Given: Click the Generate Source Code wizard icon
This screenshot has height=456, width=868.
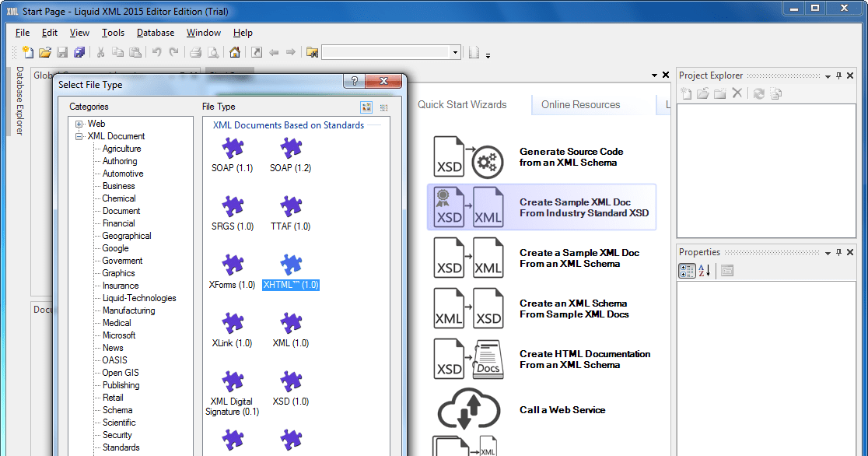Looking at the screenshot, I should [468, 156].
